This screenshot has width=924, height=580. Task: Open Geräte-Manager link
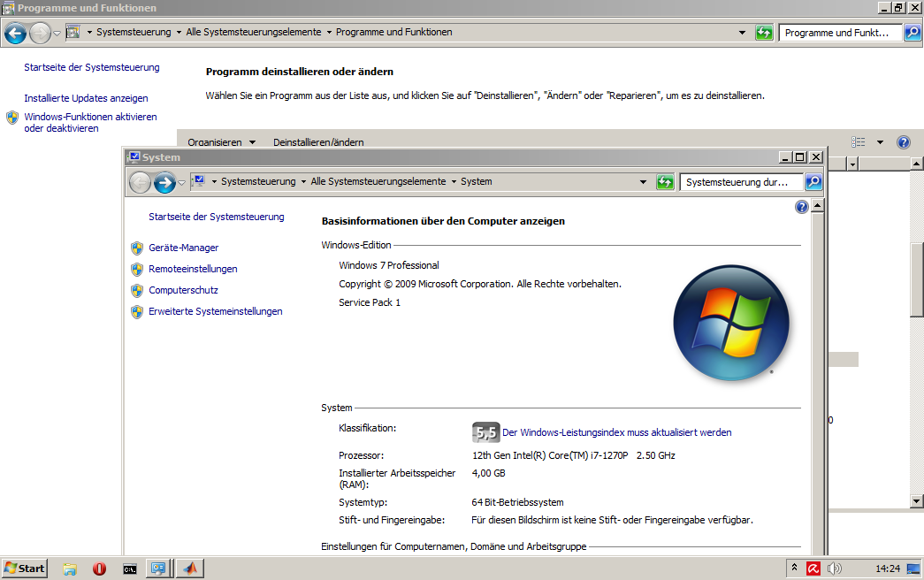point(183,248)
